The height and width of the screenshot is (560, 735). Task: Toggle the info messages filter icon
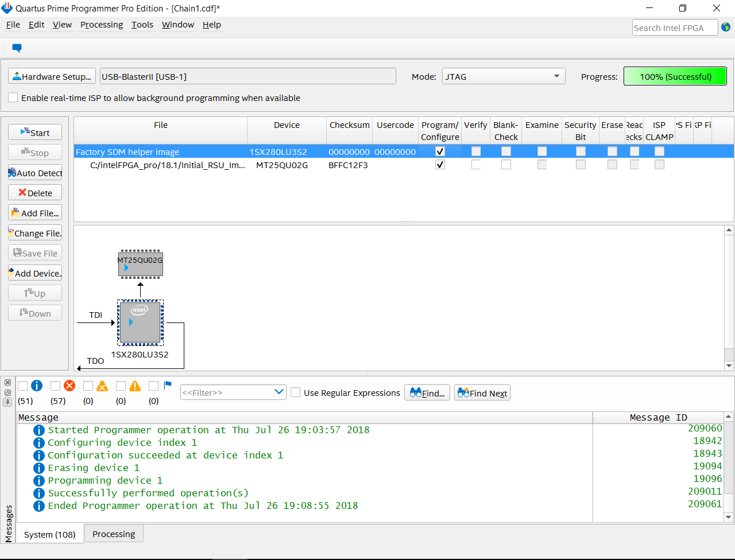click(x=37, y=386)
